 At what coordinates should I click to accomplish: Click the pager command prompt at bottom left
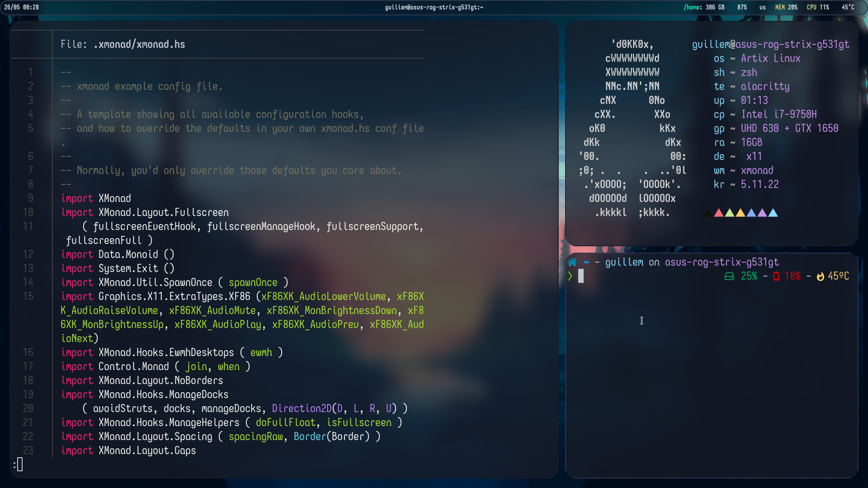[18, 464]
